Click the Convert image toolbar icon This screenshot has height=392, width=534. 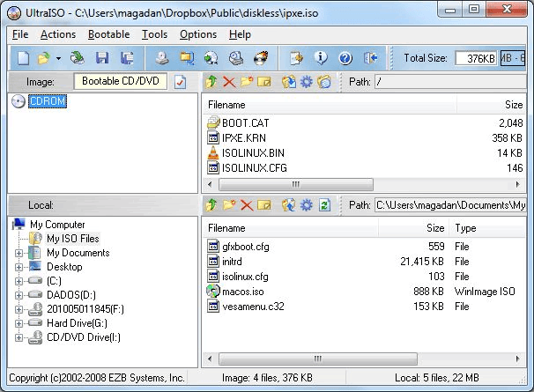click(x=187, y=58)
